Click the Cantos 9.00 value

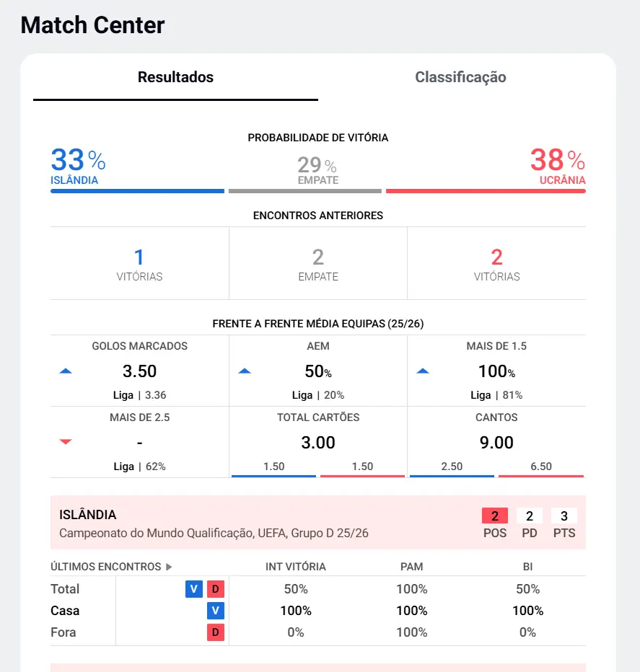[496, 442]
